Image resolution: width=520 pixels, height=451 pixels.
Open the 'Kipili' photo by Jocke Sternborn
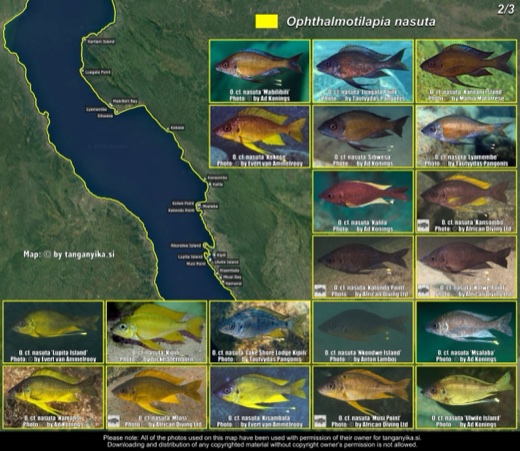point(156,332)
